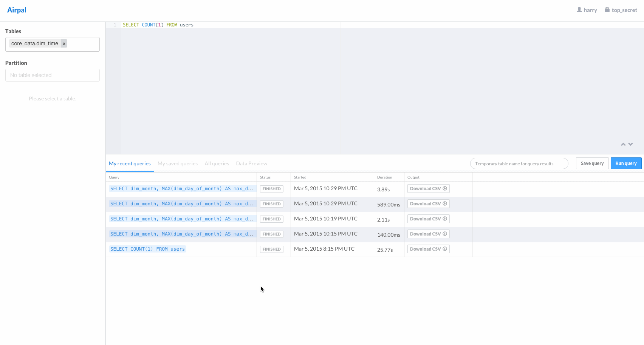
Task: Show the Data Preview tab
Action: pos(252,163)
